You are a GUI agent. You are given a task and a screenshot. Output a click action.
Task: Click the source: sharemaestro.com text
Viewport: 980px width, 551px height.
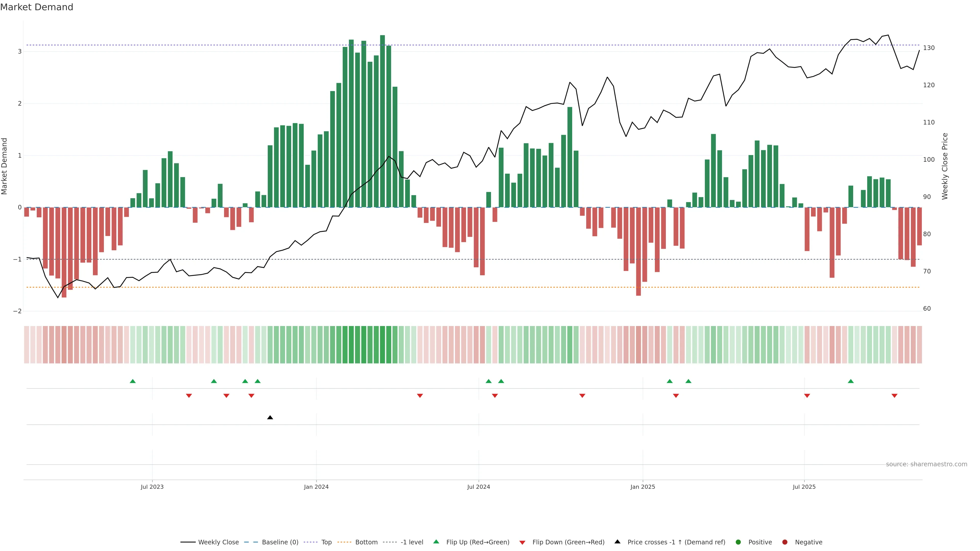(x=926, y=464)
